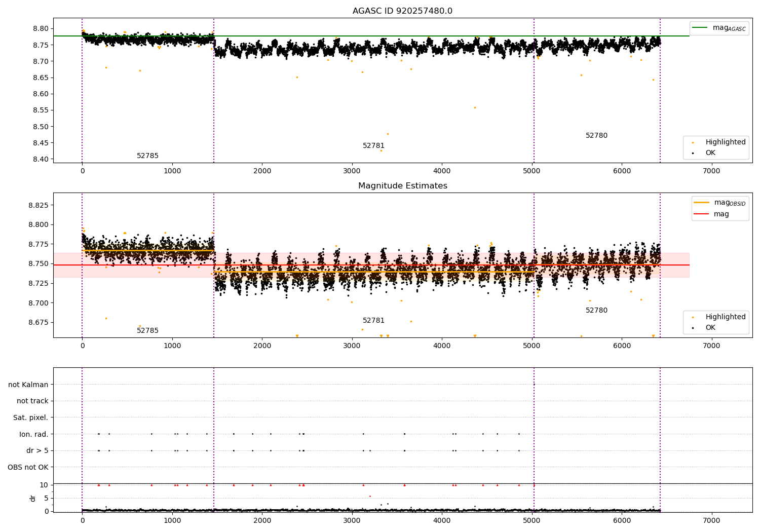Click the red mag line sample in middle legend
This screenshot has width=760, height=532.
tap(702, 214)
